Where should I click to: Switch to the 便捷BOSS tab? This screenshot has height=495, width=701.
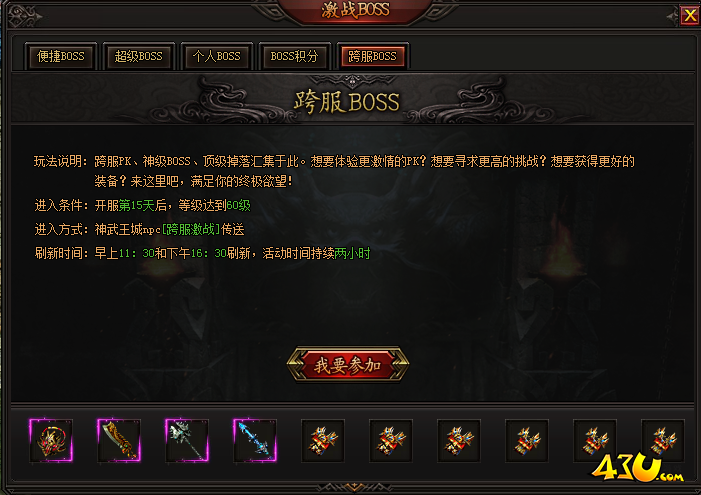[x=61, y=56]
